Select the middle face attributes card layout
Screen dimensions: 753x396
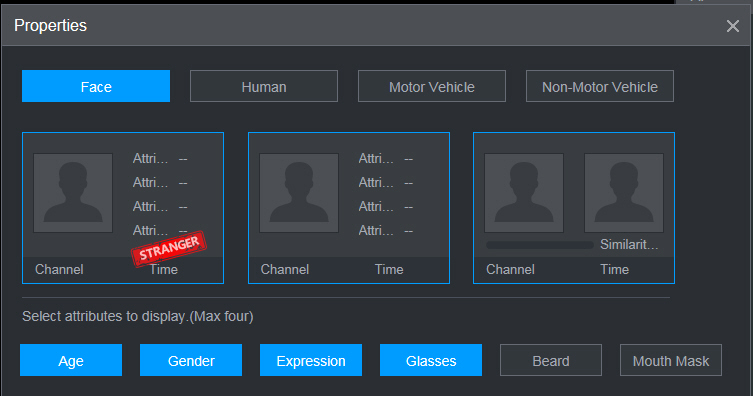(349, 208)
